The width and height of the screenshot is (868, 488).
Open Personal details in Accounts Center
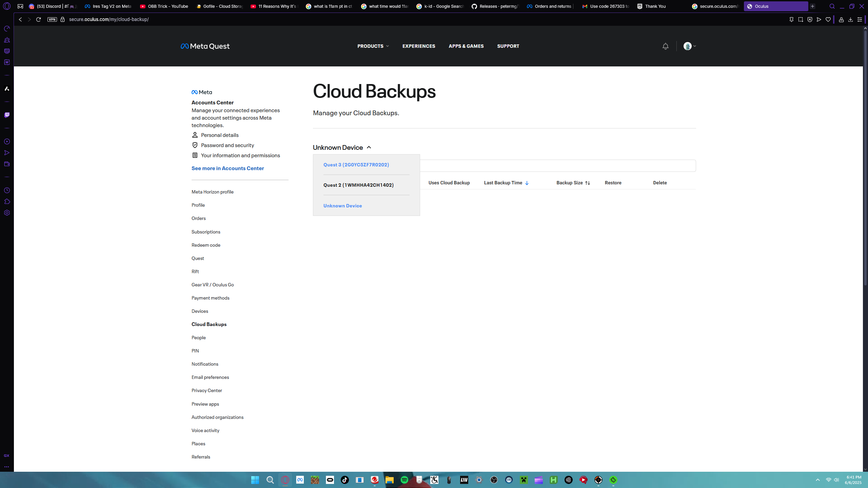[x=215, y=135]
